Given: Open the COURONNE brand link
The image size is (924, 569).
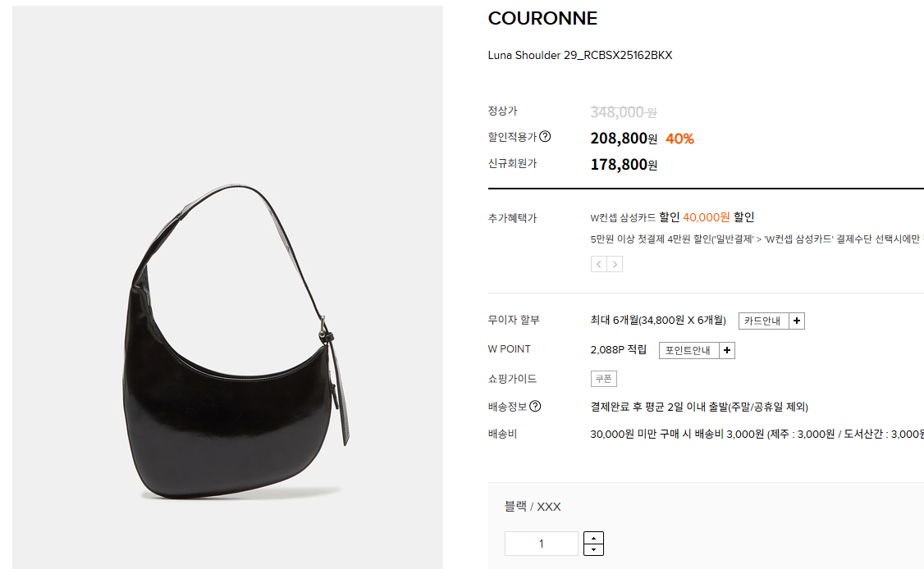Looking at the screenshot, I should coord(542,18).
